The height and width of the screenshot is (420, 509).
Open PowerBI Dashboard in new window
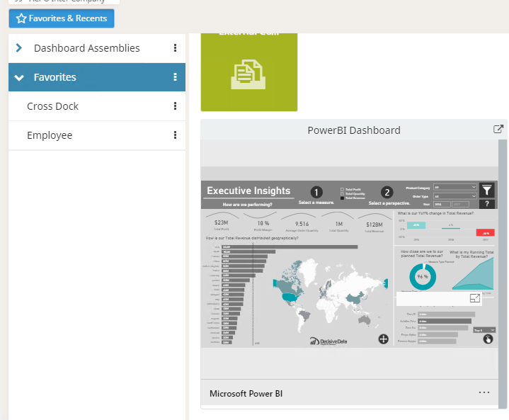(498, 130)
